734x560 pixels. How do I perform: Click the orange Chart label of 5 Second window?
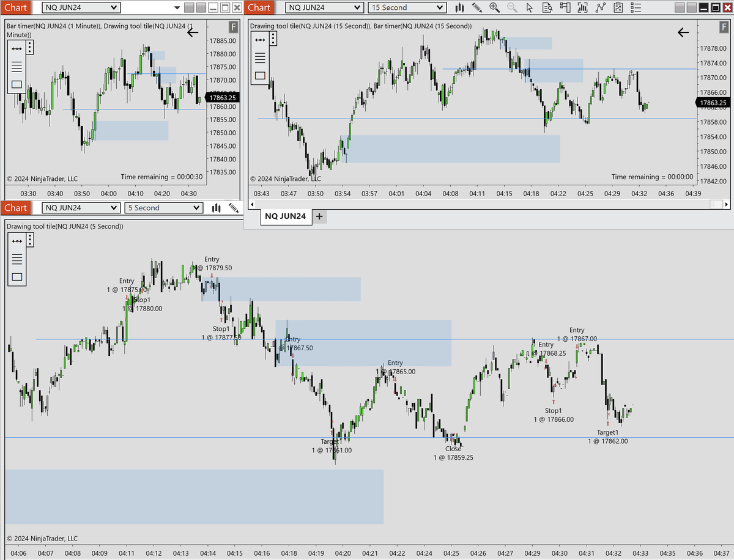pyautogui.click(x=15, y=208)
